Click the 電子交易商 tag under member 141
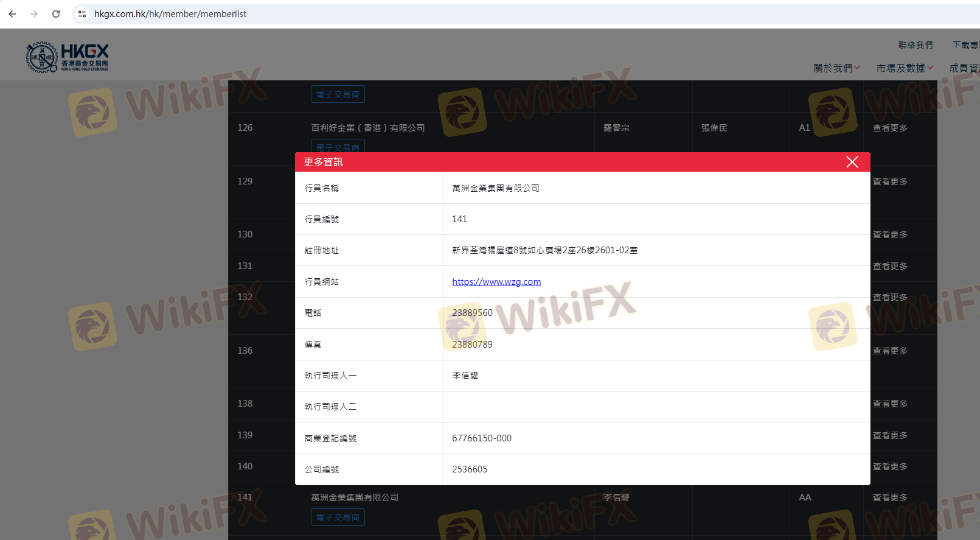Screen dimensions: 980x540 [338, 517]
